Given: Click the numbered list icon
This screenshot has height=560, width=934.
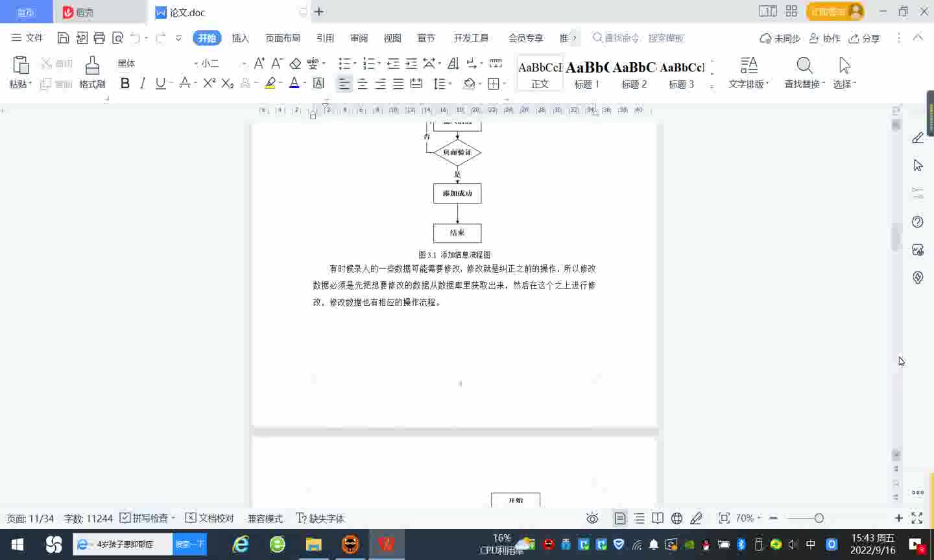Looking at the screenshot, I should (x=368, y=63).
